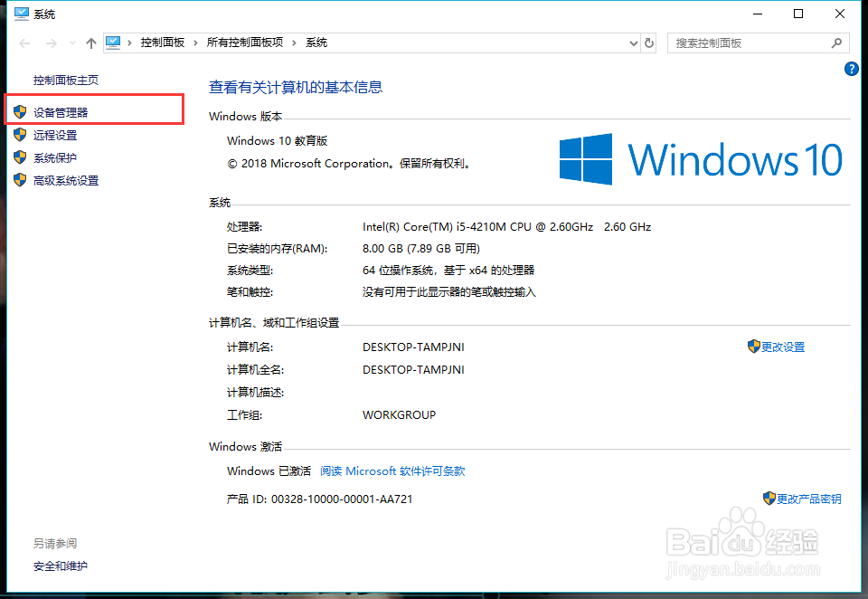
Task: Refresh the address bar
Action: click(649, 43)
